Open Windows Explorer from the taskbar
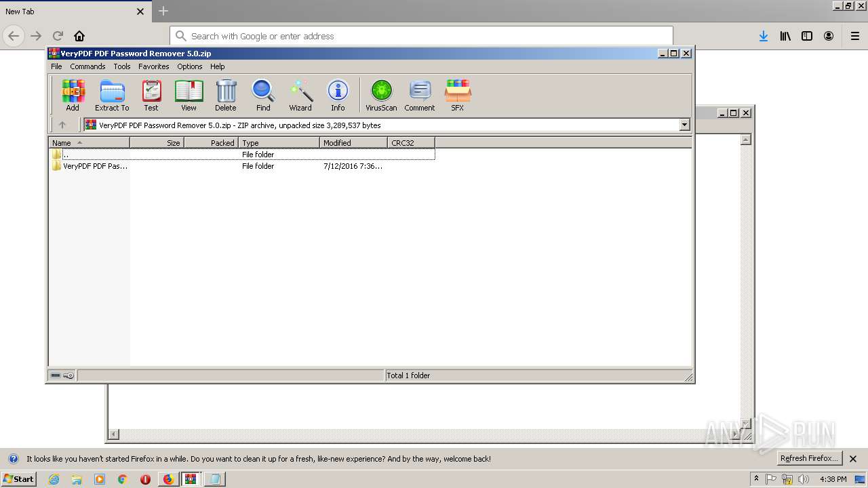 tap(77, 479)
